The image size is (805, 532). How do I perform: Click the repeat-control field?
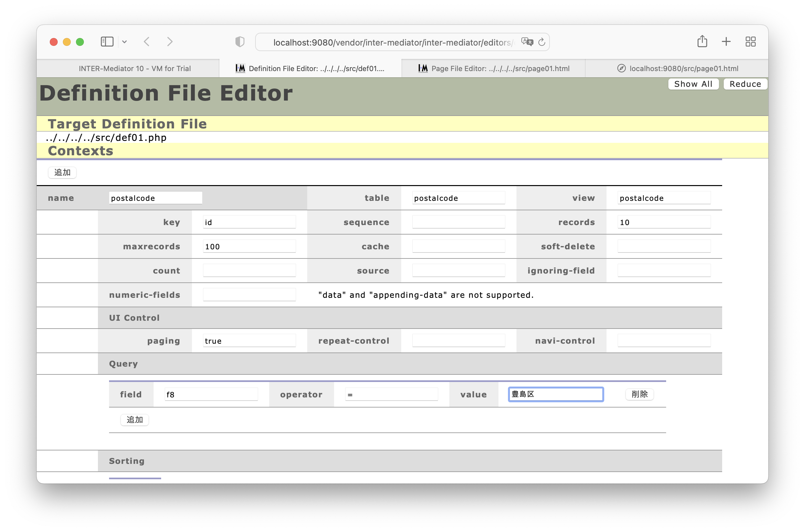(459, 341)
